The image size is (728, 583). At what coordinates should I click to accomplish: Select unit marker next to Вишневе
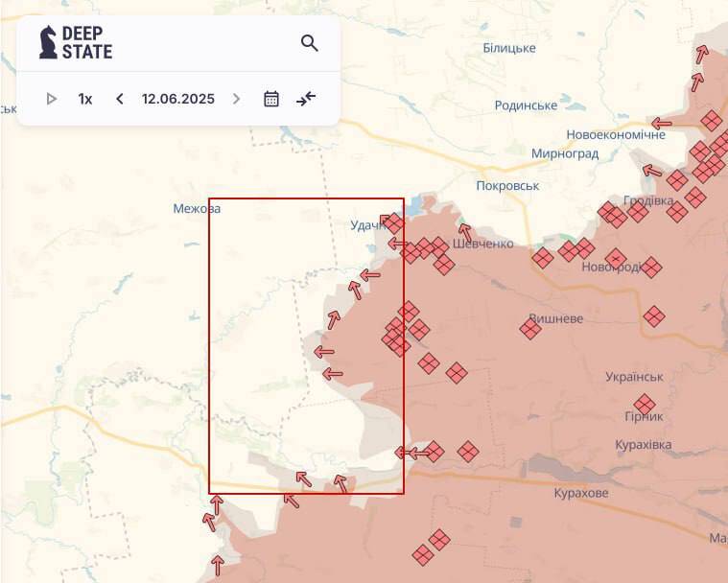tap(530, 329)
